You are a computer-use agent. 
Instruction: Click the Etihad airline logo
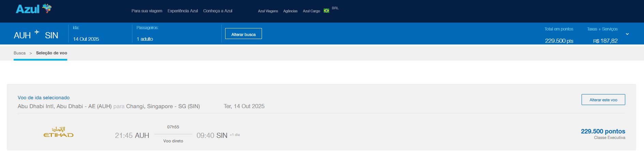click(58, 132)
